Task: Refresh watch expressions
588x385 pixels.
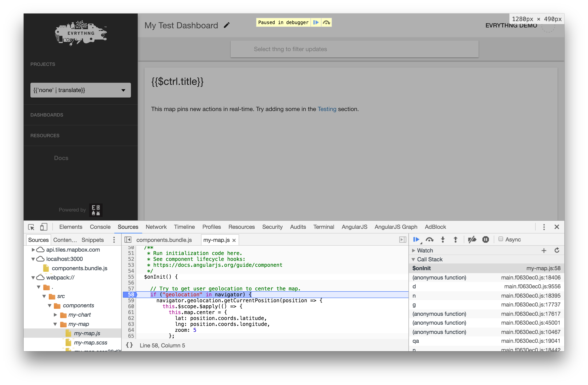Action: tap(557, 250)
